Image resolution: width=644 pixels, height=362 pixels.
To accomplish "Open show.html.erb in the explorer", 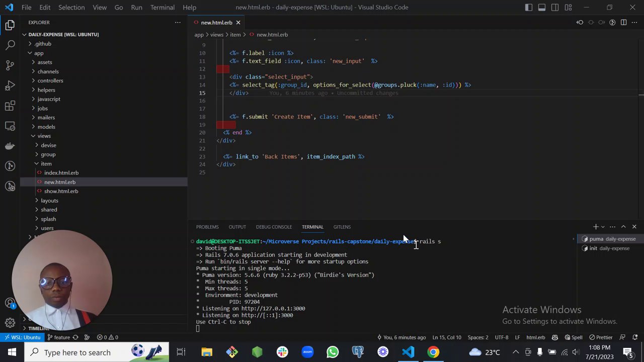I will [61, 191].
